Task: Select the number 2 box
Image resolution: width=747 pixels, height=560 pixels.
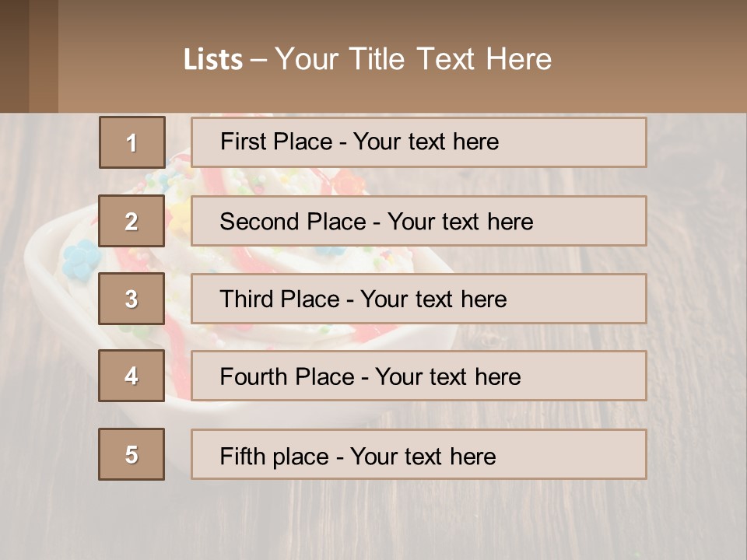Action: coord(132,221)
